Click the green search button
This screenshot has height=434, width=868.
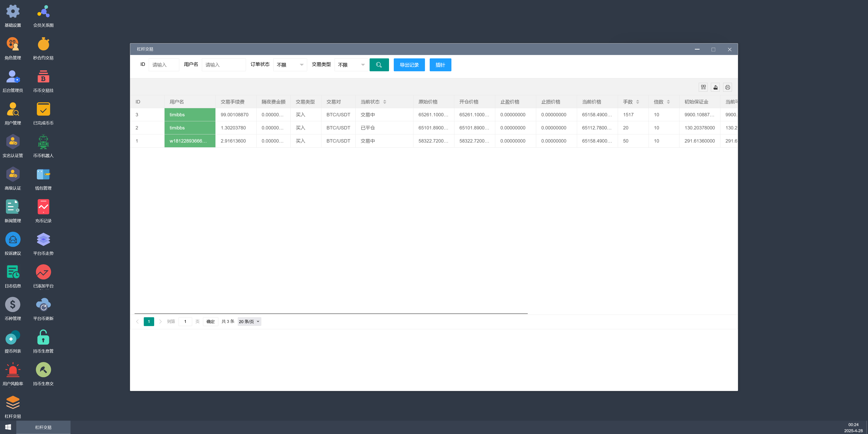(379, 65)
